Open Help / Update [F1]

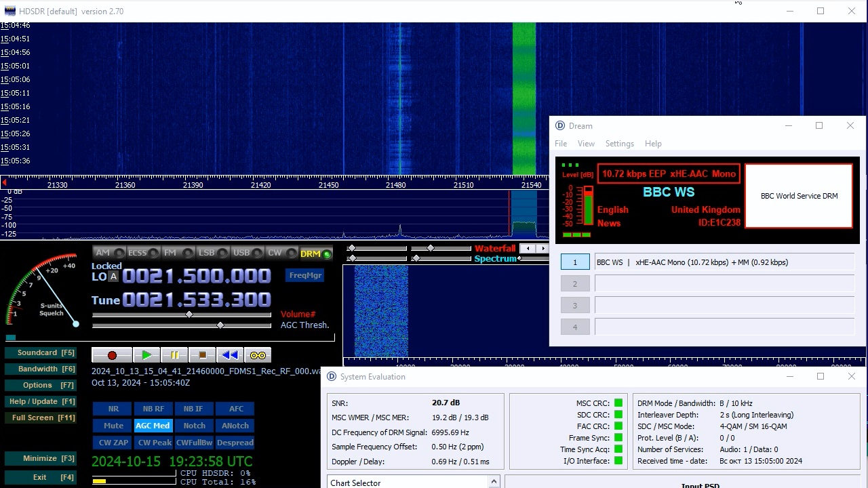click(41, 401)
